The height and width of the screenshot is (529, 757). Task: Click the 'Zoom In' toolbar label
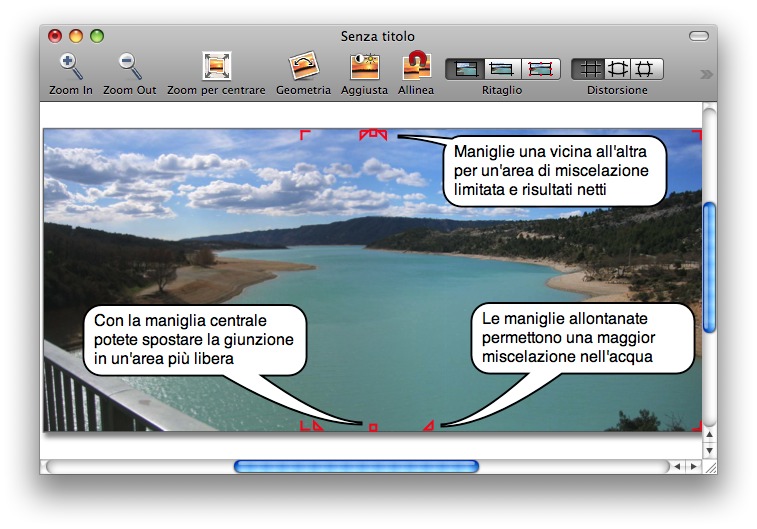pyautogui.click(x=71, y=90)
